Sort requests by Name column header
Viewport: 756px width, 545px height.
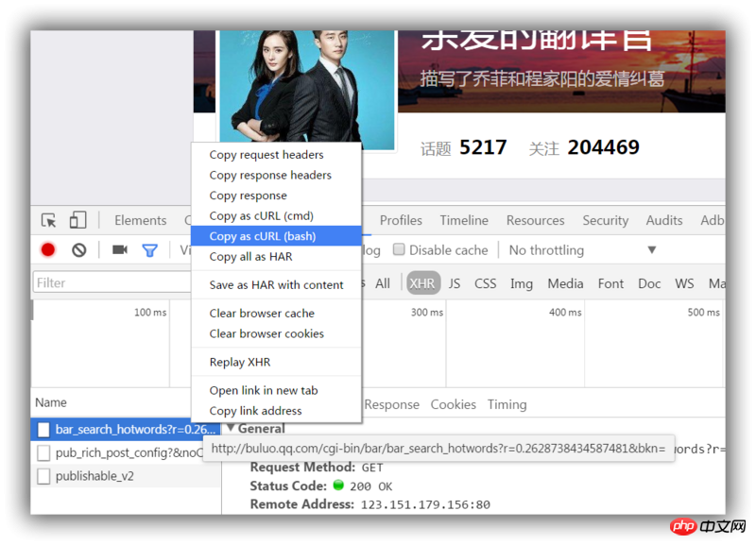[51, 402]
